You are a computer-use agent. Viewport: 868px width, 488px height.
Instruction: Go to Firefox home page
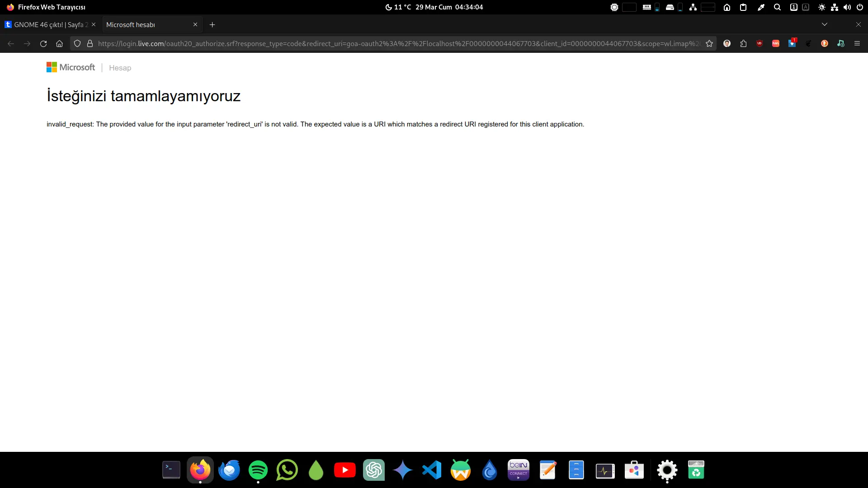coord(59,43)
